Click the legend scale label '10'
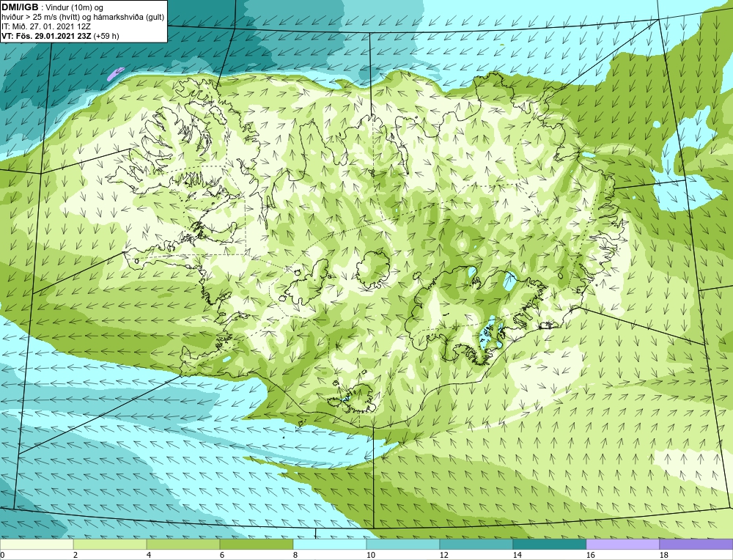This screenshot has width=733, height=560. click(371, 556)
